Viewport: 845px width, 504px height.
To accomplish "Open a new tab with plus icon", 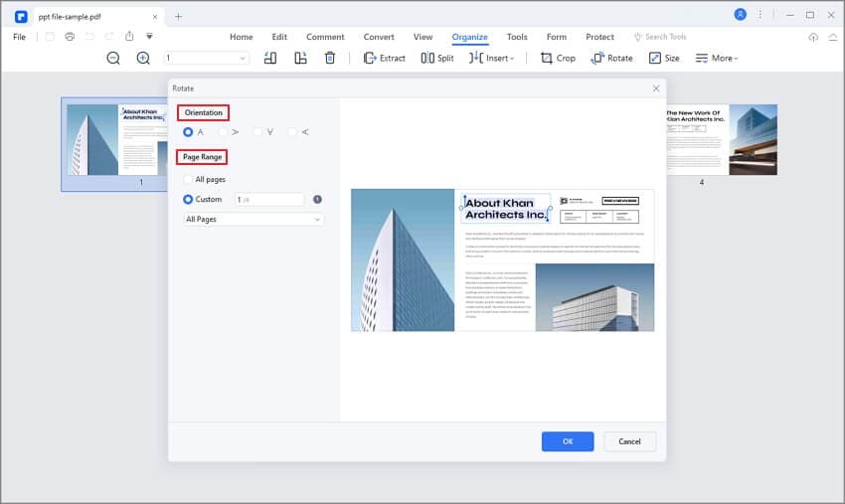I will pos(178,17).
